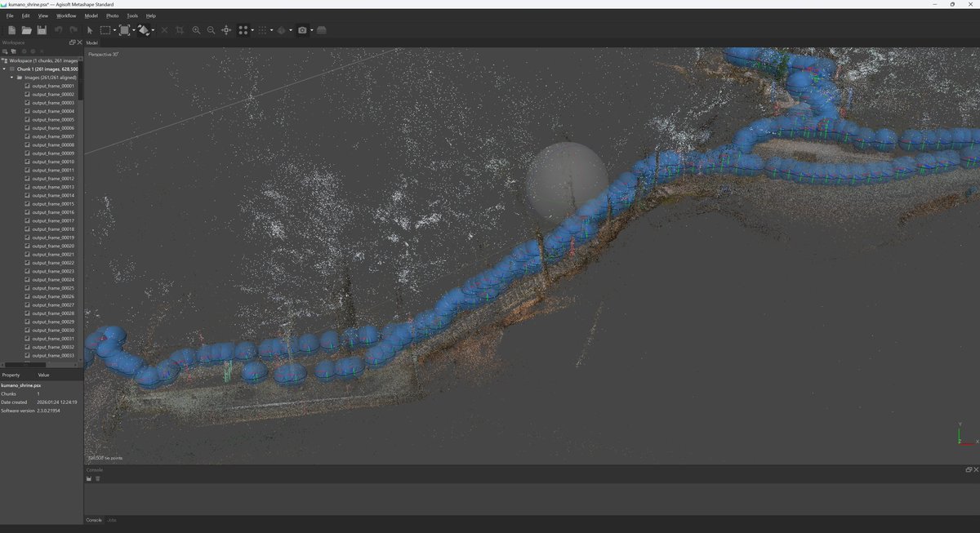Toggle the Show Cameras icon
Image resolution: width=980 pixels, height=533 pixels.
pos(302,30)
